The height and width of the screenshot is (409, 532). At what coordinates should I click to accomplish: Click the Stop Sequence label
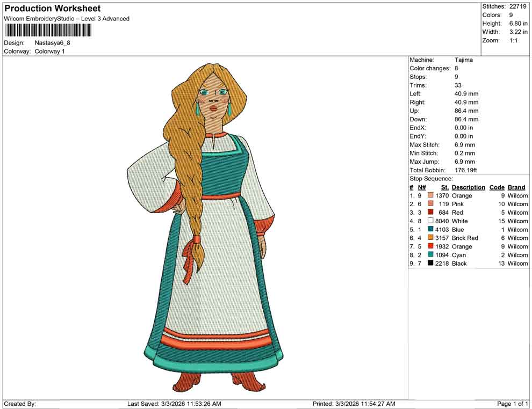(x=431, y=179)
